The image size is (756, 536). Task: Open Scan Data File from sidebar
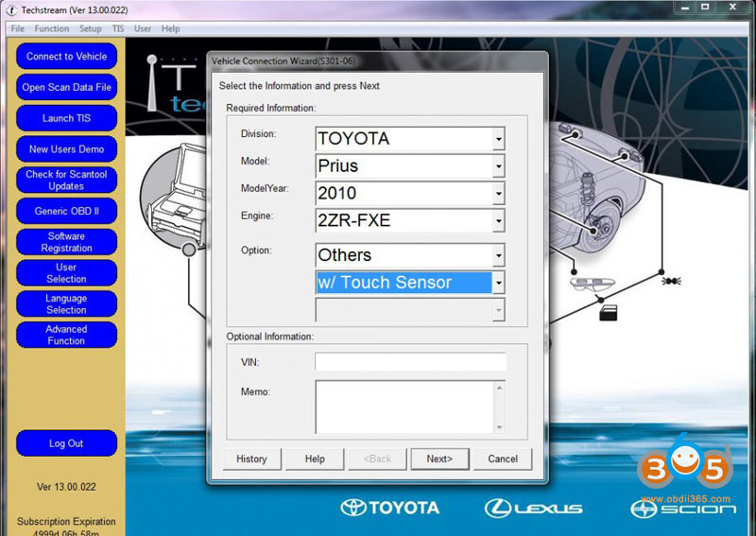point(66,87)
